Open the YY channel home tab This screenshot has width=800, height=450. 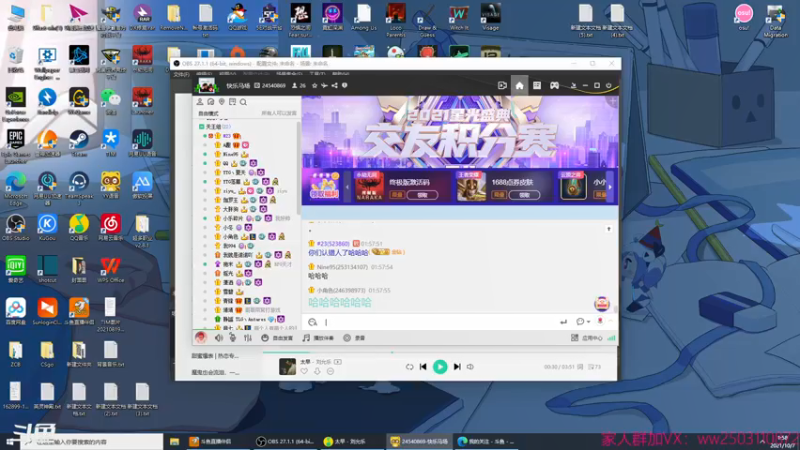519,86
